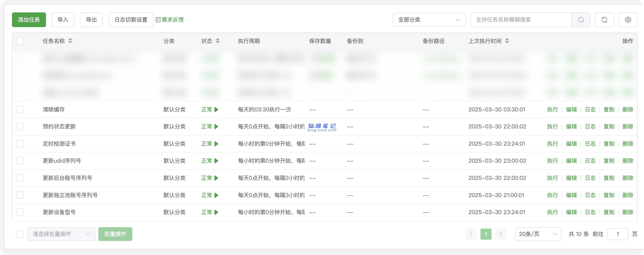Sort by 上次执行时间 column arrows
644x255 pixels.
tap(507, 41)
